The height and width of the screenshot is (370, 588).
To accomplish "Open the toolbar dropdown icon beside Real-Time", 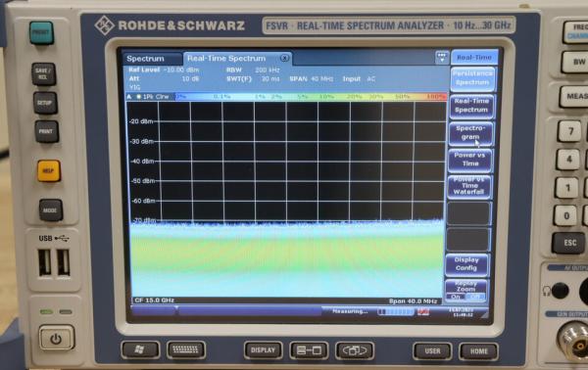I will click(442, 57).
